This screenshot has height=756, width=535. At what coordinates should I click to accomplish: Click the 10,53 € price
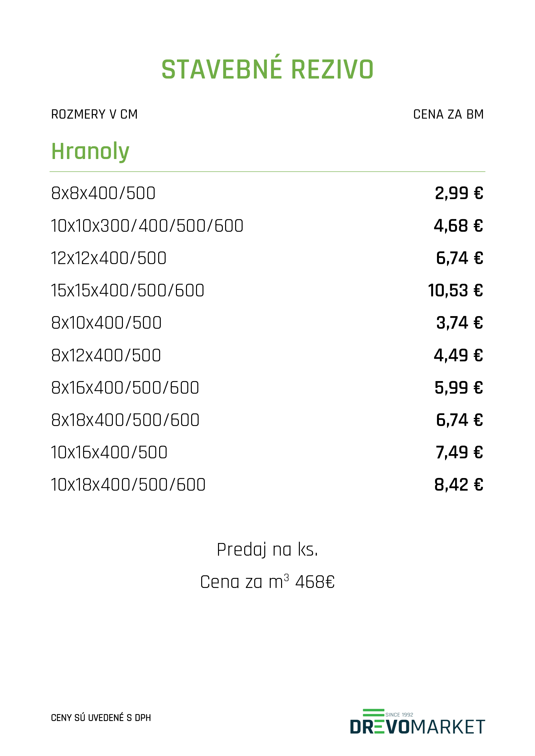point(456,291)
